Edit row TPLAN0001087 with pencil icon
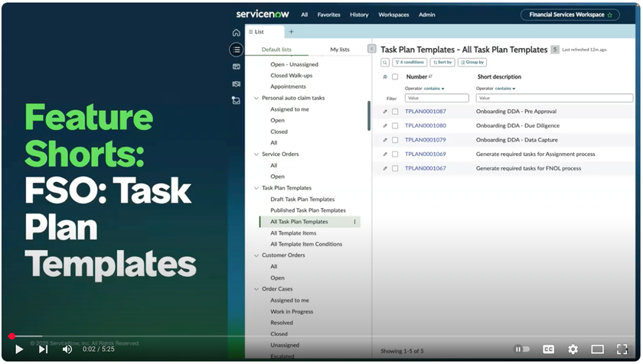 pos(384,112)
